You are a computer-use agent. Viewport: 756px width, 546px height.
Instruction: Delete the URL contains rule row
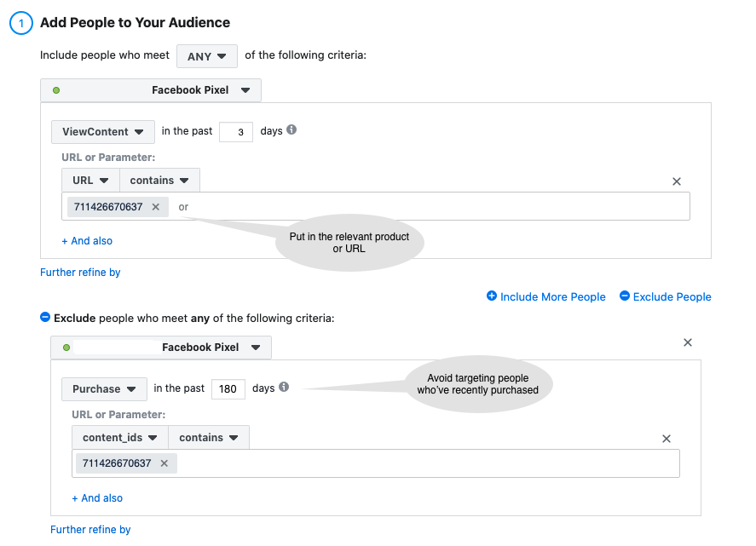677,181
